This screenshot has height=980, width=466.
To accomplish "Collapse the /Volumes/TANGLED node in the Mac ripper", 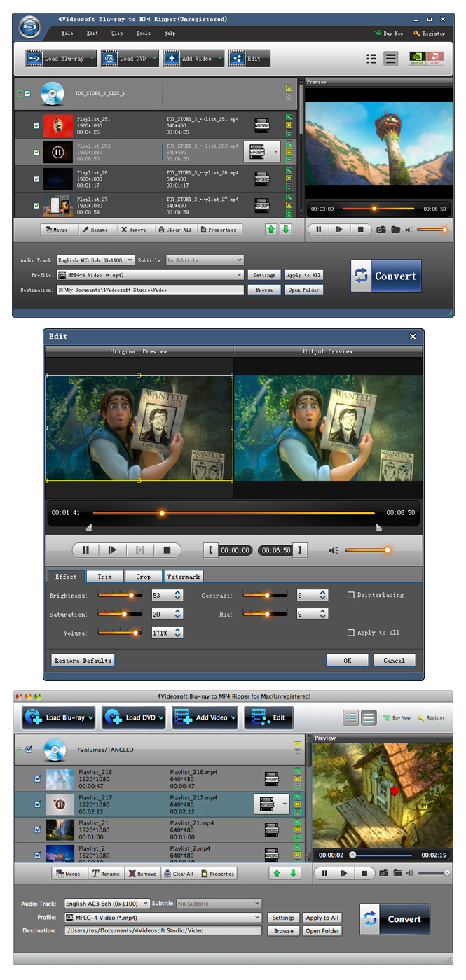I will (20, 750).
